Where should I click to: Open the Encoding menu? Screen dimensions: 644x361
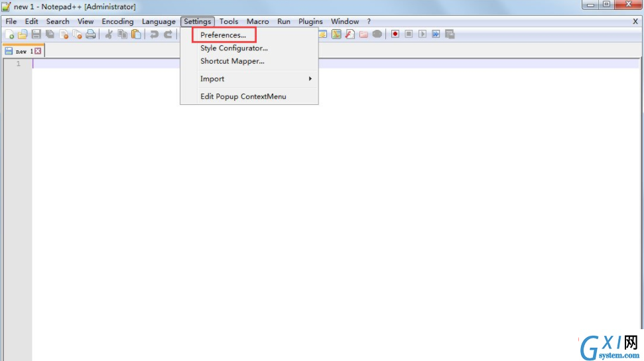pyautogui.click(x=117, y=21)
